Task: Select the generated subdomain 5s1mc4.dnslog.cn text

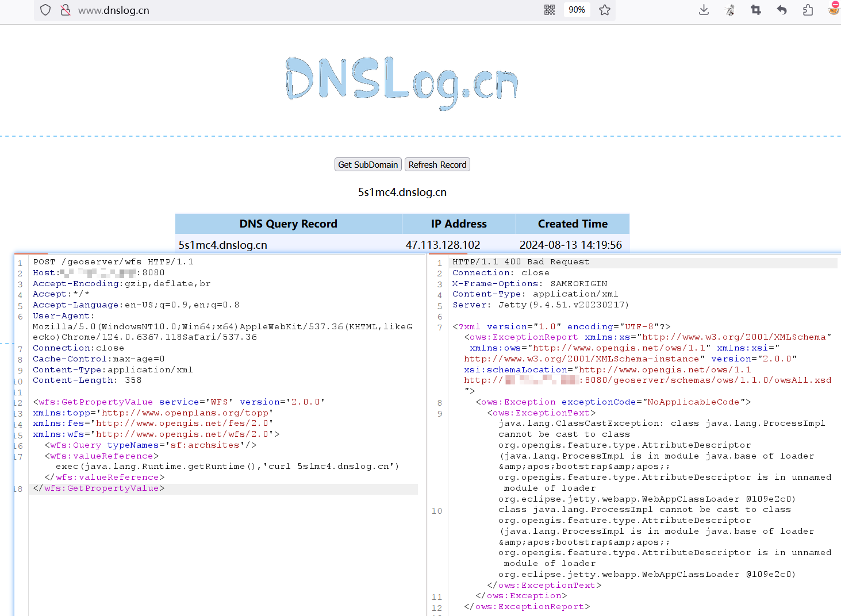Action: click(402, 192)
